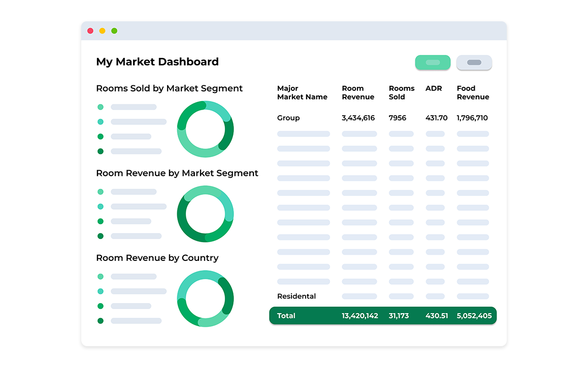
Task: Sort the table by Food Revenue header
Action: pos(473,92)
